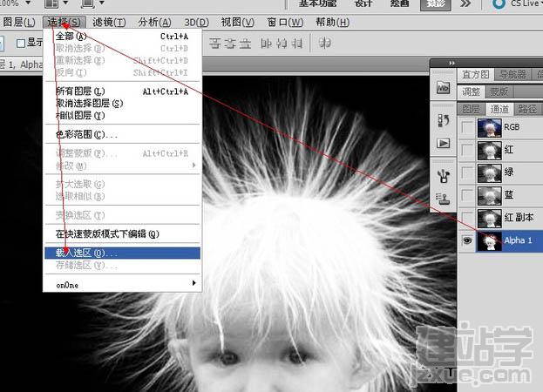The image size is (543, 392).
Task: Click the Align Bottom Edges icon
Action: 246,44
